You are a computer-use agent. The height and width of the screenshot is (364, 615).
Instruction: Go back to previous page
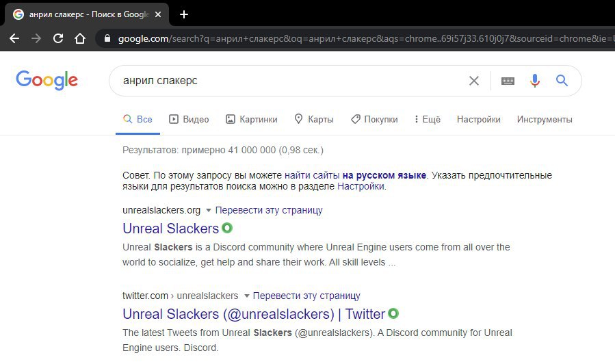pos(14,38)
